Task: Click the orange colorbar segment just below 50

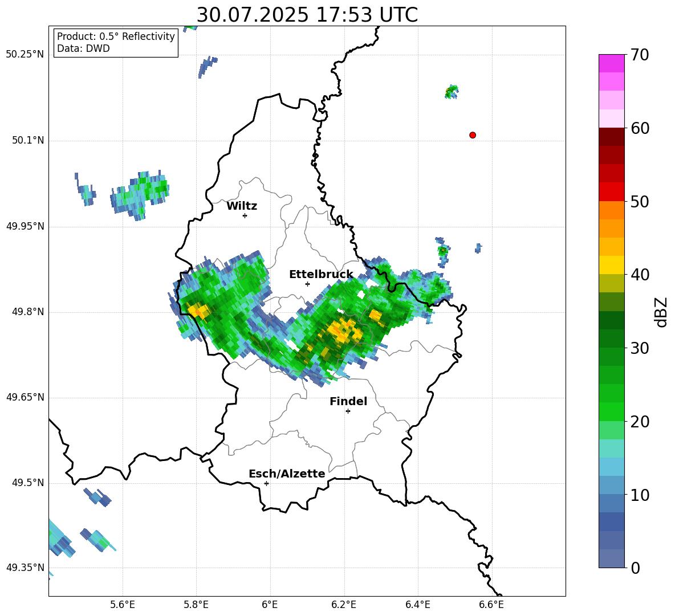Action: 611,210
